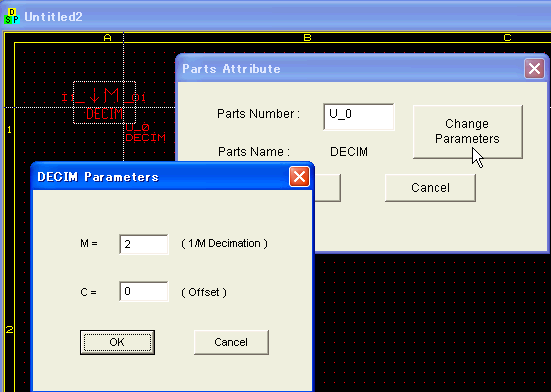The height and width of the screenshot is (392, 551).
Task: Click the Parts Number field U_0
Action: pyautogui.click(x=359, y=117)
